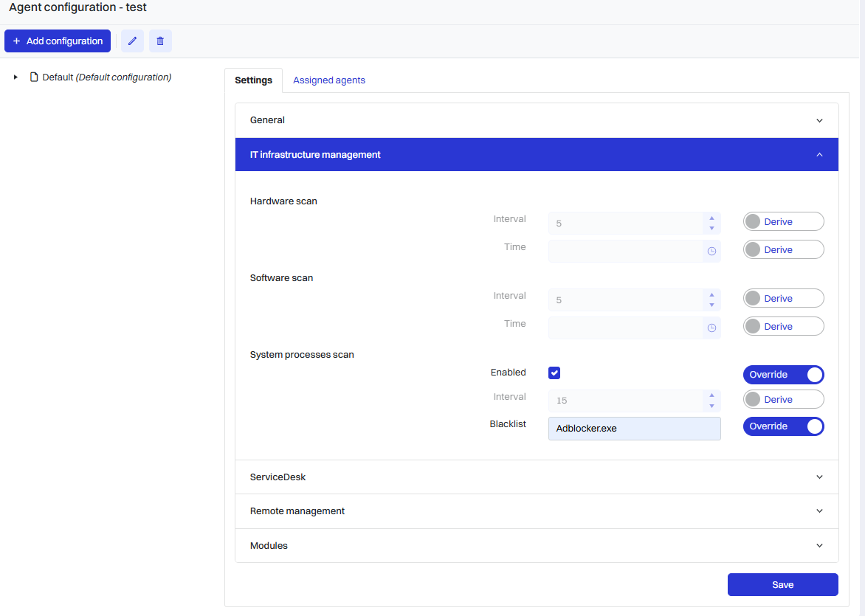Decrease the Software scan interval with down arrow
The image size is (865, 616).
pos(711,305)
